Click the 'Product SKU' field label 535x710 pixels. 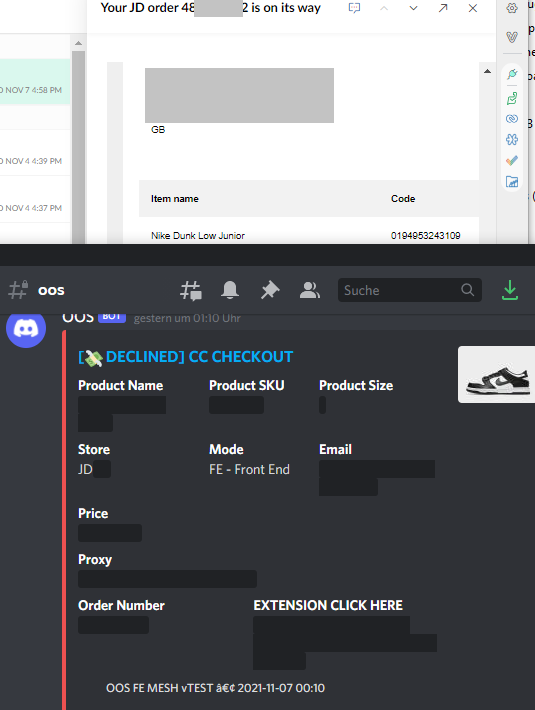point(247,385)
